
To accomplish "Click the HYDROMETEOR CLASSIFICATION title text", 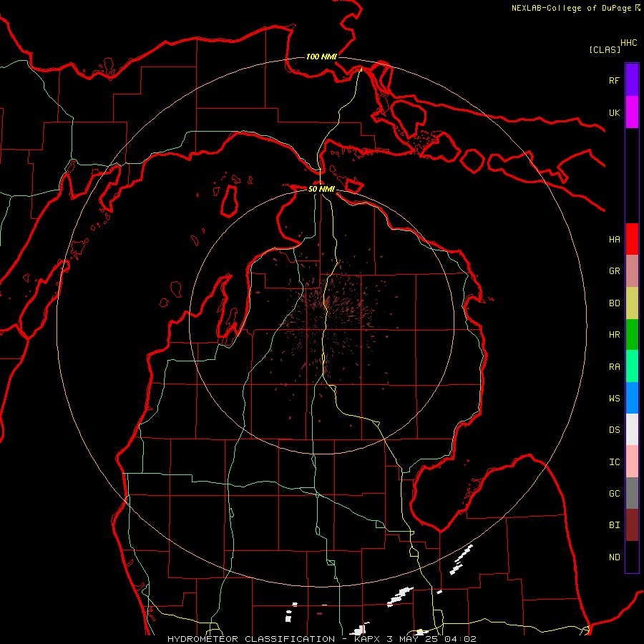I will coord(251,639).
